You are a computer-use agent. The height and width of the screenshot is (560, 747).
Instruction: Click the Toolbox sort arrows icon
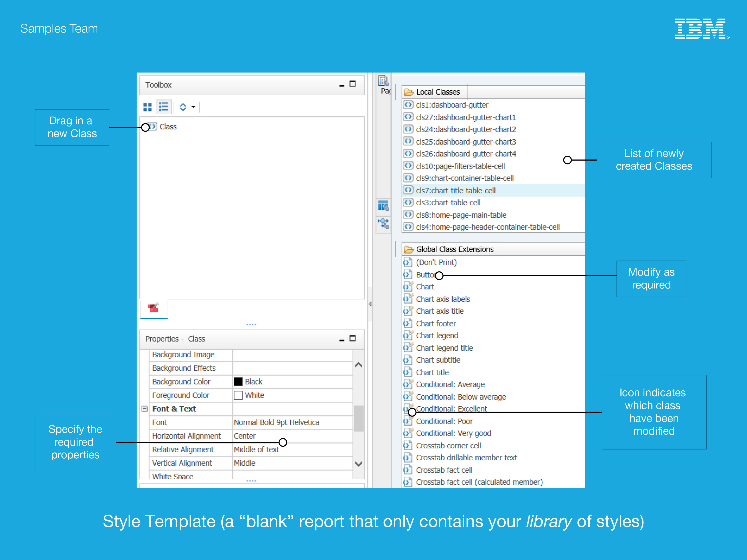[x=183, y=107]
